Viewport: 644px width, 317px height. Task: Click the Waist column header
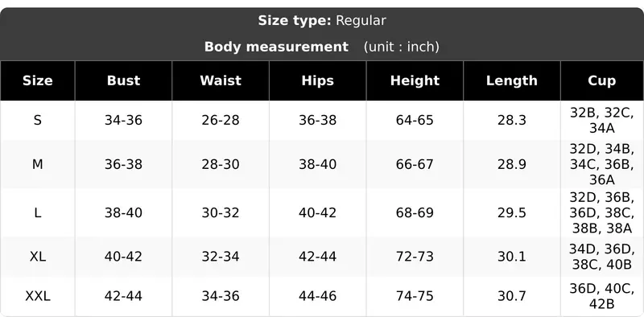pos(221,80)
